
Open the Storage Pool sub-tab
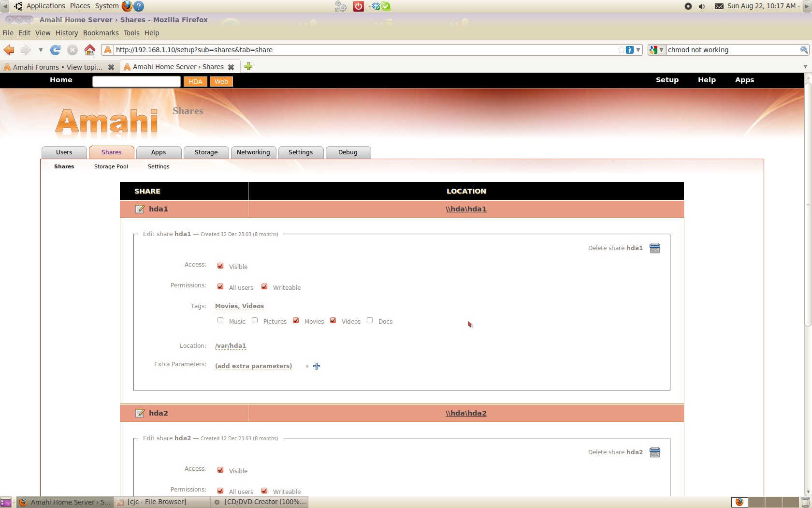[x=111, y=166]
